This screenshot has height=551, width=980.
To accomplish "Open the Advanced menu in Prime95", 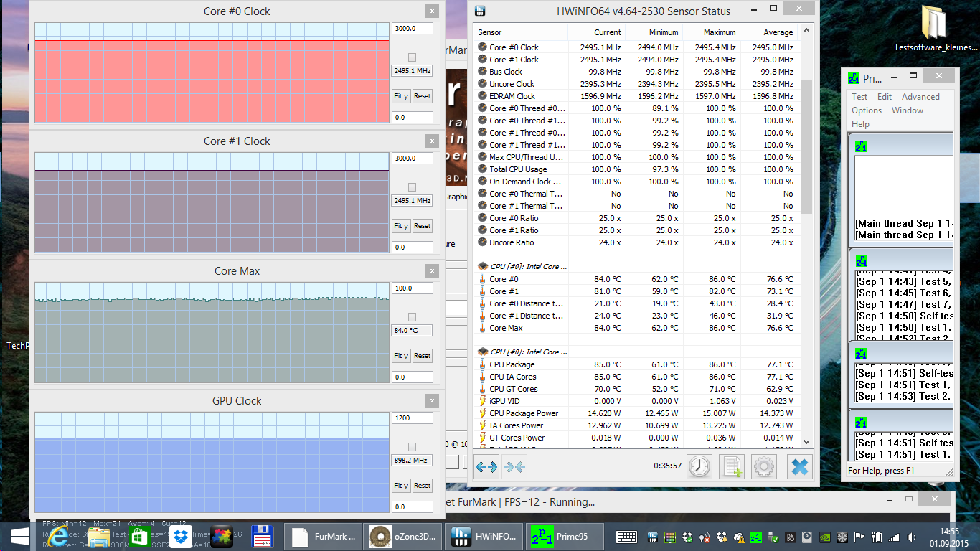I will 920,97.
